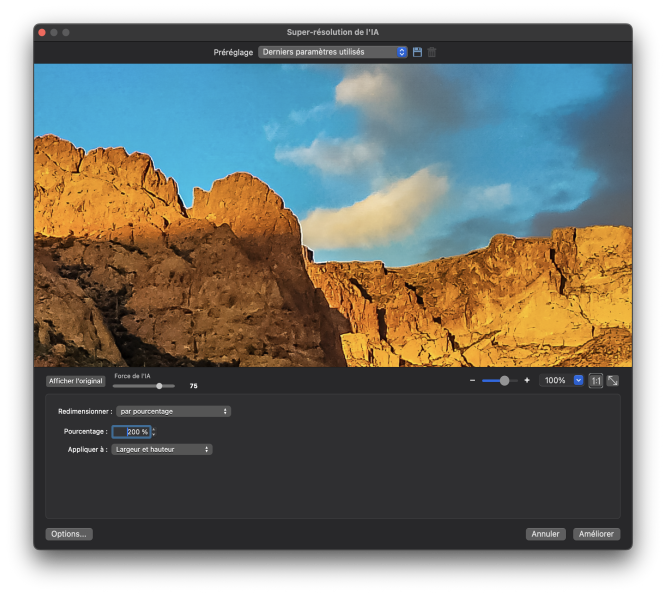Click the Pourcentage stepper arrows
This screenshot has height=596, width=666.
[154, 432]
